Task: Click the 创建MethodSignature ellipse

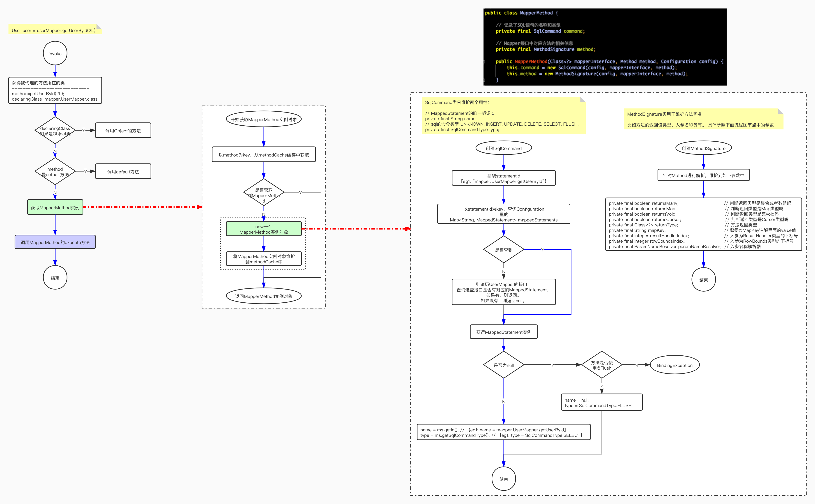Action: pyautogui.click(x=703, y=148)
